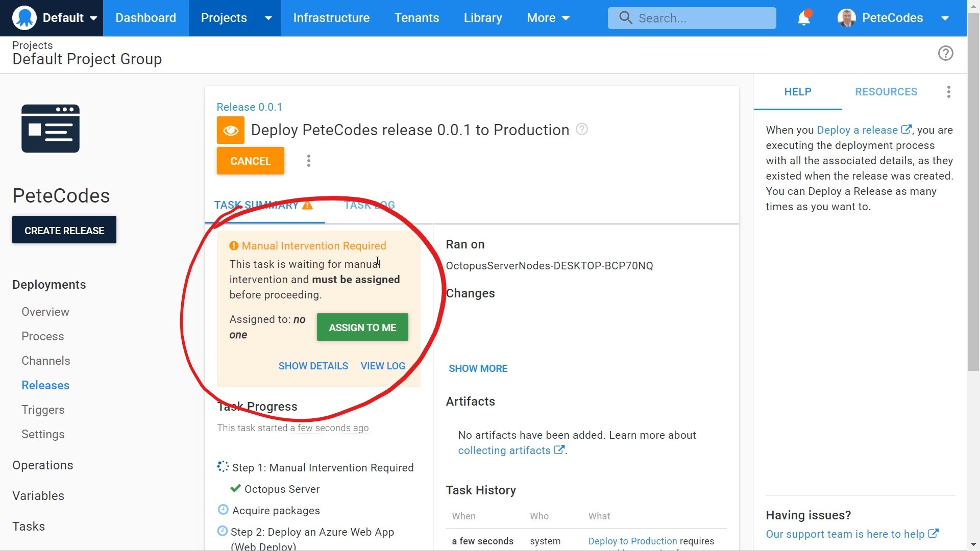Viewport: 980px width, 551px height.
Task: Go to the Dashboard menu
Action: click(x=145, y=18)
